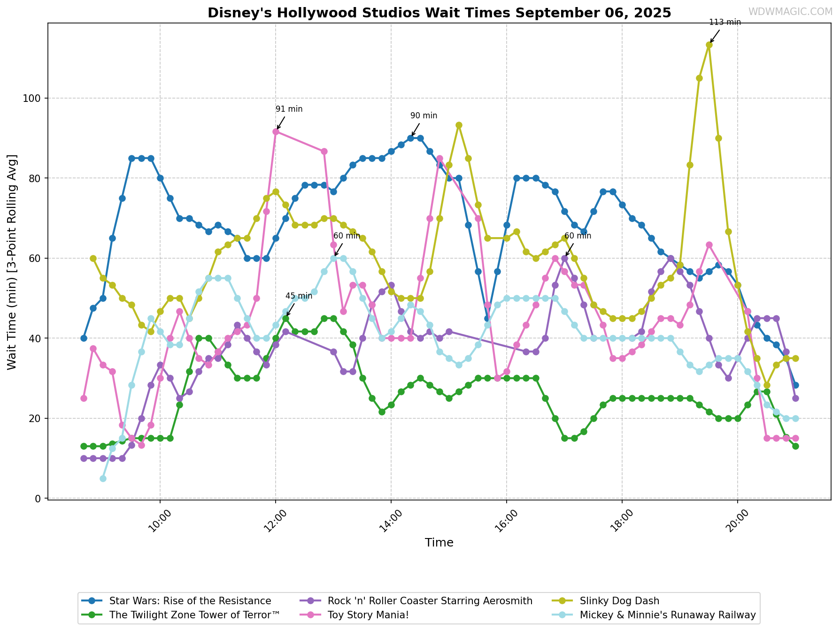Click the 40 y-axis tick label

36,339
